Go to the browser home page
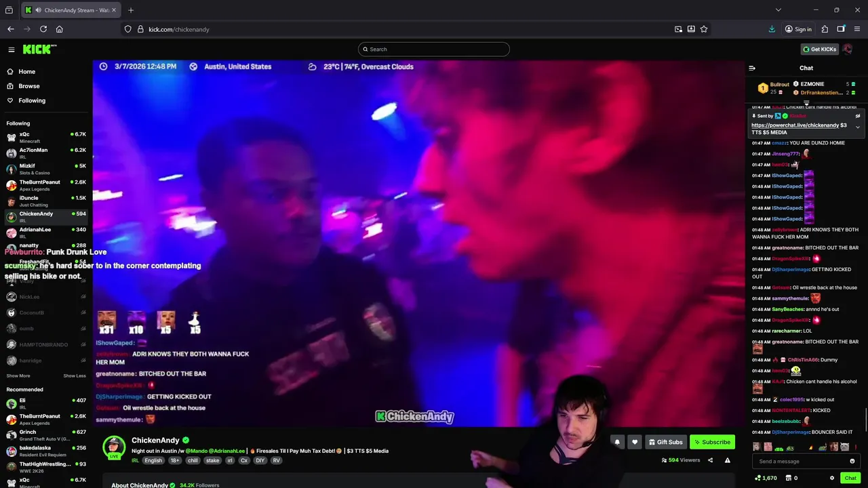Screen dimensions: 868x488 coord(60,29)
